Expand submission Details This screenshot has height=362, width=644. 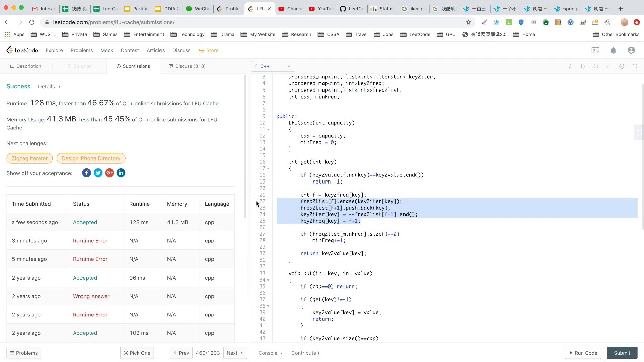pyautogui.click(x=49, y=87)
